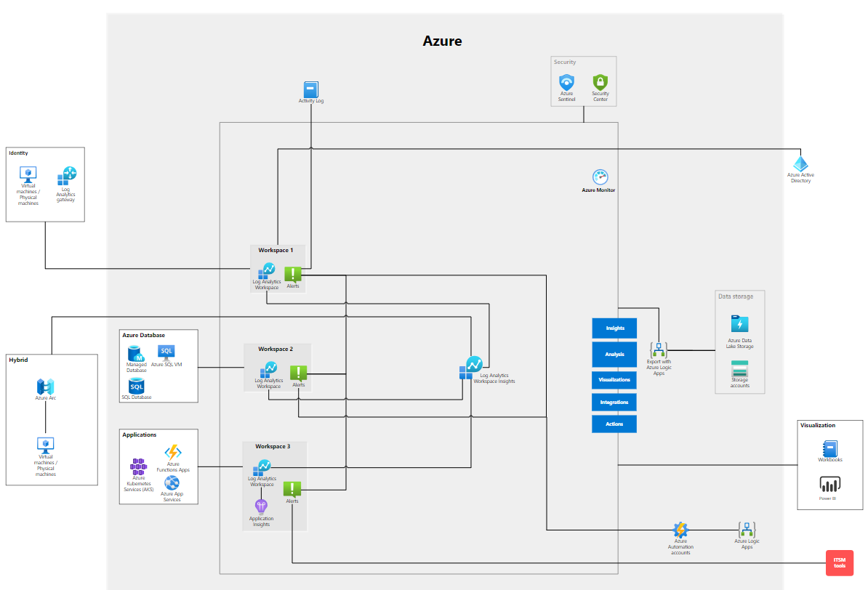Select the Export with Azure Logic Apps icon
The height and width of the screenshot is (590, 868).
tap(659, 349)
